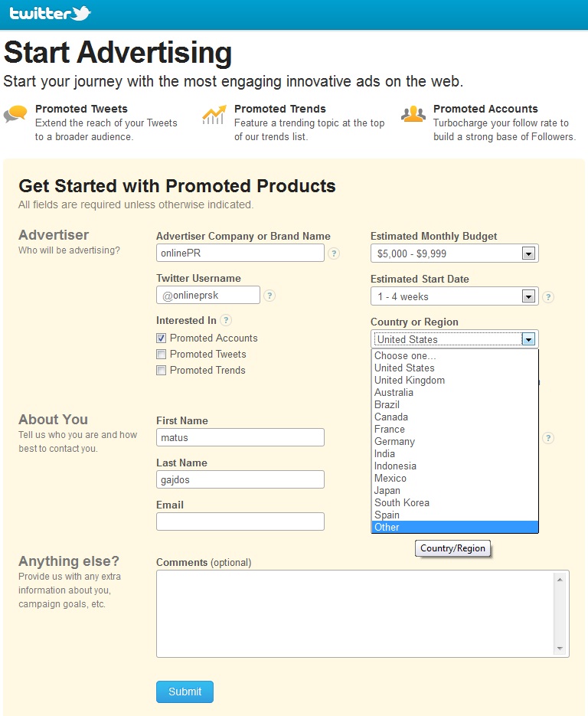Uncheck the Promoted Accounts checkbox
Viewport: 588px width, 716px height.
pos(161,338)
